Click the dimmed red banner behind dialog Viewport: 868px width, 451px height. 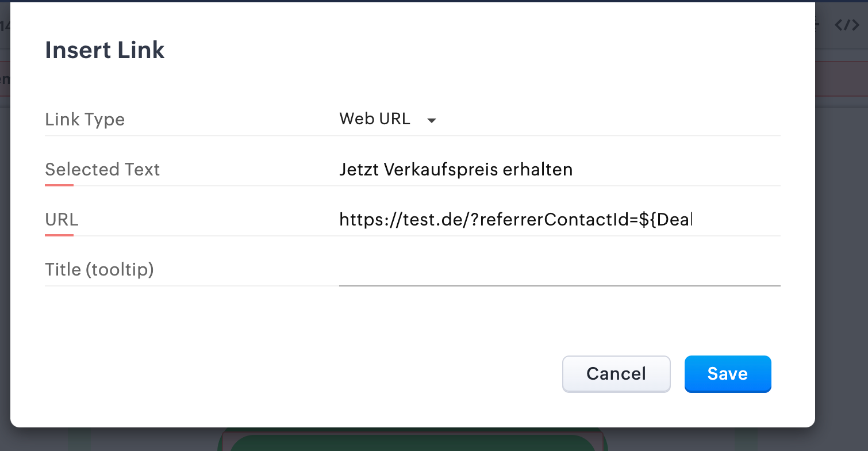tap(842, 79)
